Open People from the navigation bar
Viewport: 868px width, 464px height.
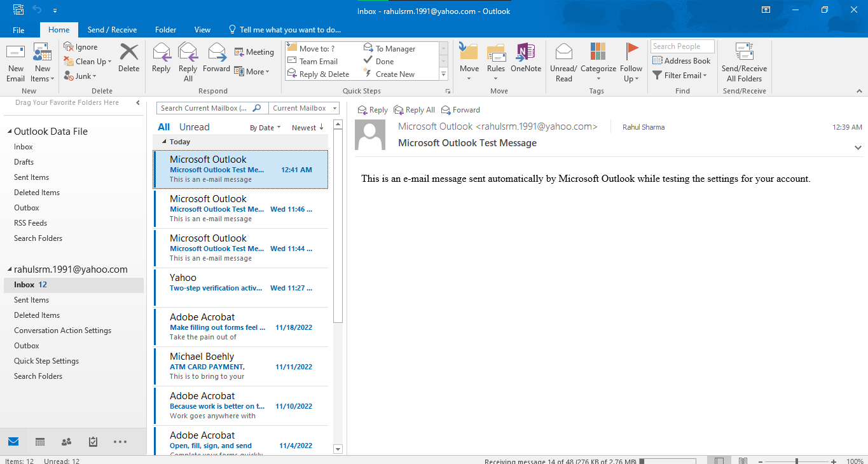tap(66, 442)
